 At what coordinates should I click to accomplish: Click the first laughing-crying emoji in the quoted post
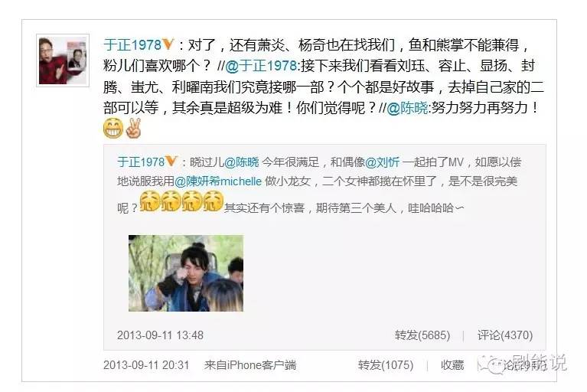(150, 201)
